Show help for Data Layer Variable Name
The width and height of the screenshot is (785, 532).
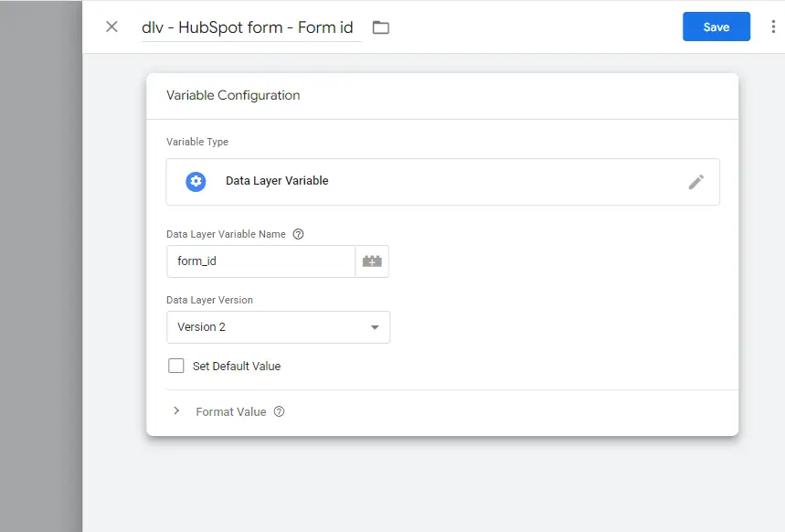pos(298,234)
